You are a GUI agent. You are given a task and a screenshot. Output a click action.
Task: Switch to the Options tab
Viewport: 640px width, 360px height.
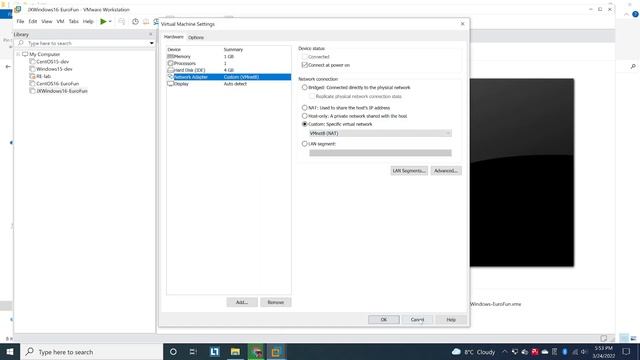(196, 37)
